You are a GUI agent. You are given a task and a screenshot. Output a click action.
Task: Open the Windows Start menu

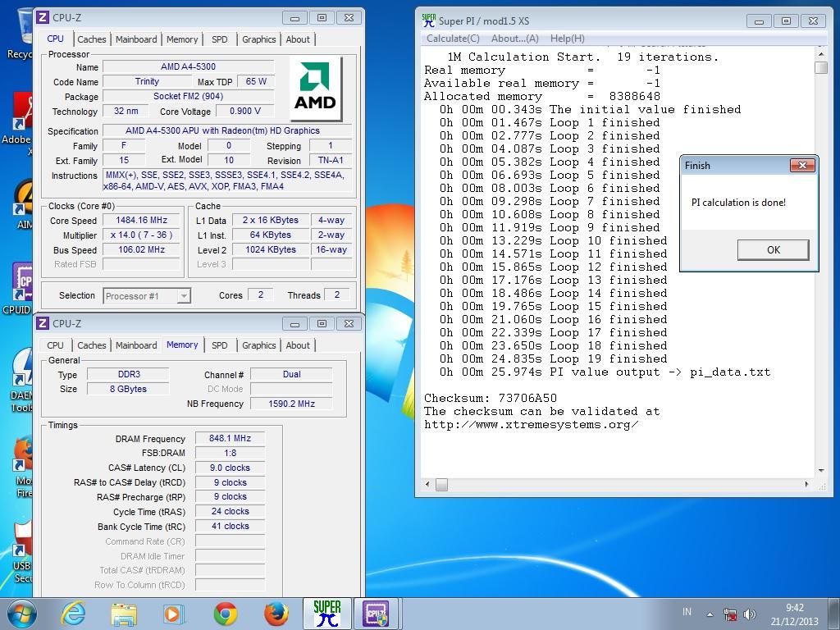pyautogui.click(x=21, y=614)
